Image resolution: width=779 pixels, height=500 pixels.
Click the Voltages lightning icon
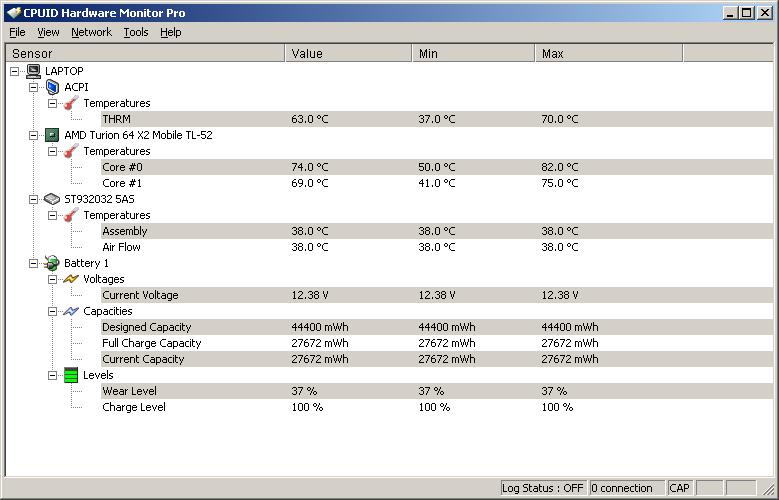[71, 279]
